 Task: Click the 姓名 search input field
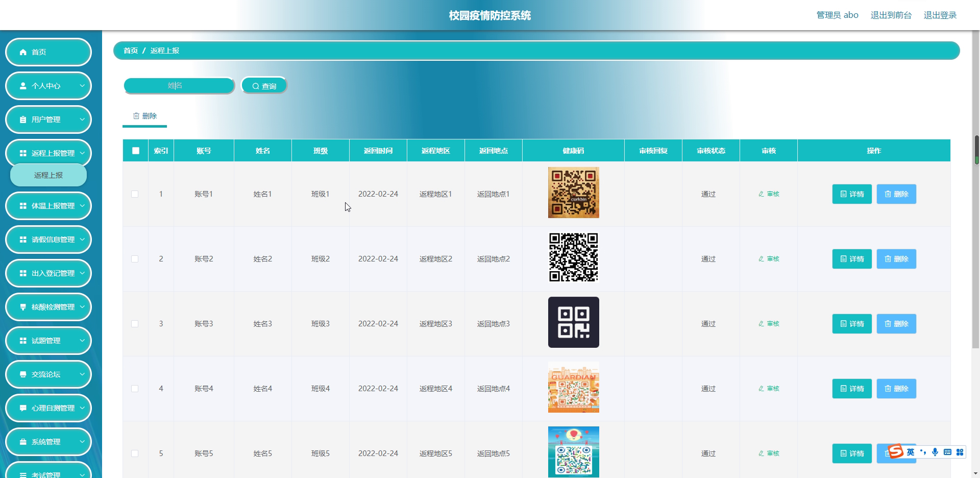(179, 86)
